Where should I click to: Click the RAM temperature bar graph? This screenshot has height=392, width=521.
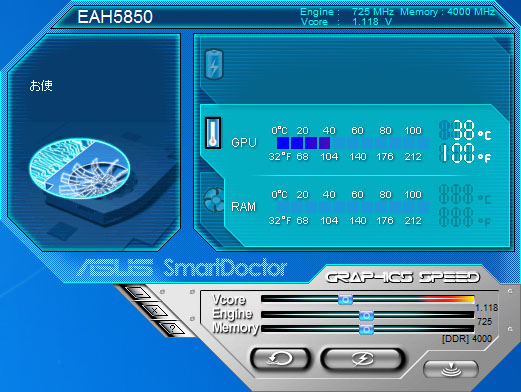(x=353, y=207)
